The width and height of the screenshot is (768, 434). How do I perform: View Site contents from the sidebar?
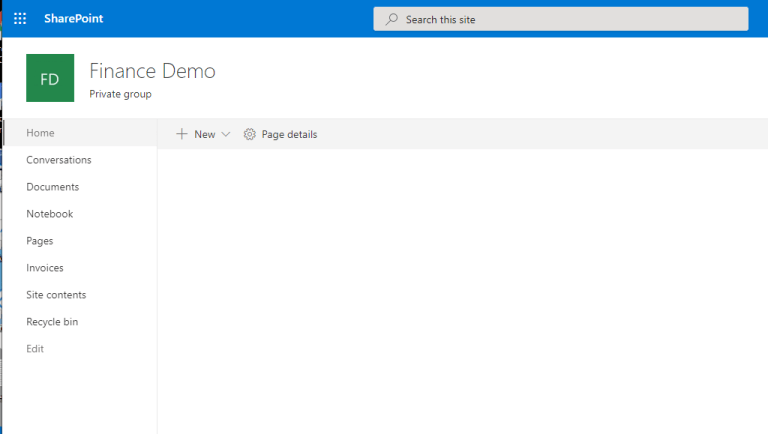[x=56, y=295]
